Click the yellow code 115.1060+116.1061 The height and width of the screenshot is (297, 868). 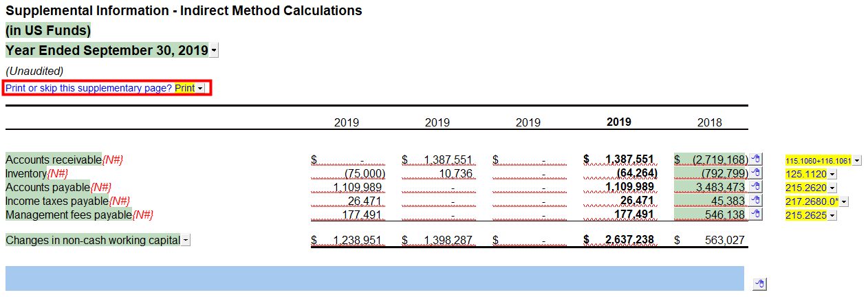tap(818, 160)
